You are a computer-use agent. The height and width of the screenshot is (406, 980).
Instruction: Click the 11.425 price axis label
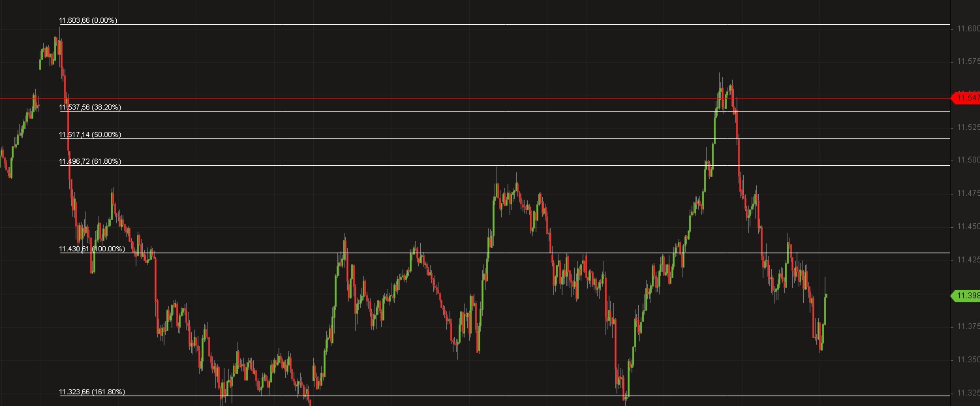click(968, 260)
